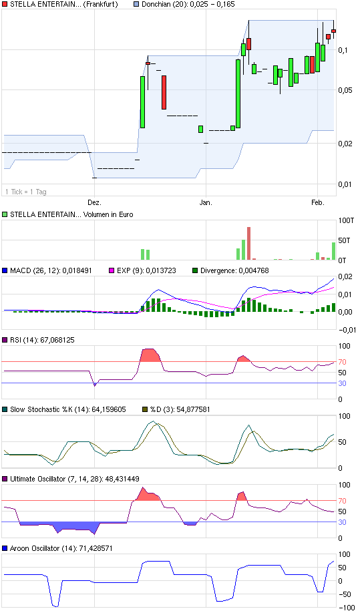Click the 'Jan.' date axis label
The height and width of the screenshot is (613, 364).
pos(206,202)
